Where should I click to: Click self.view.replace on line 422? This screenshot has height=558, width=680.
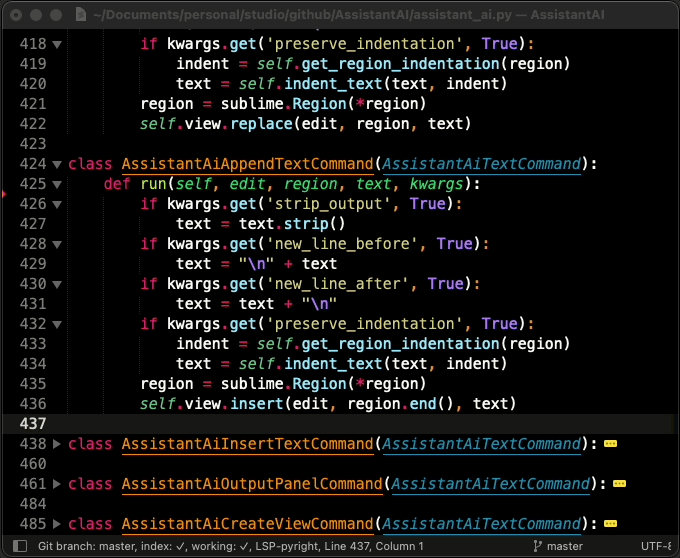[x=216, y=124]
